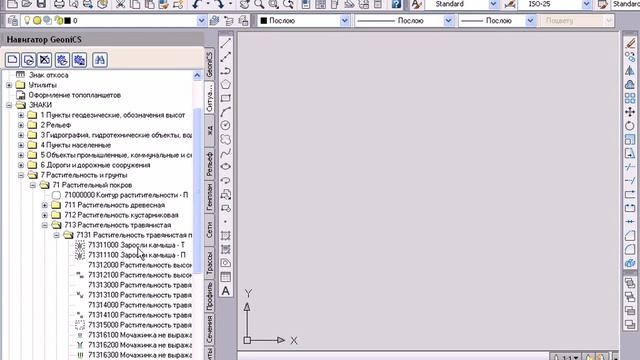
Task: Open the Layer Properties Manager icon
Action: pyautogui.click(x=13, y=20)
